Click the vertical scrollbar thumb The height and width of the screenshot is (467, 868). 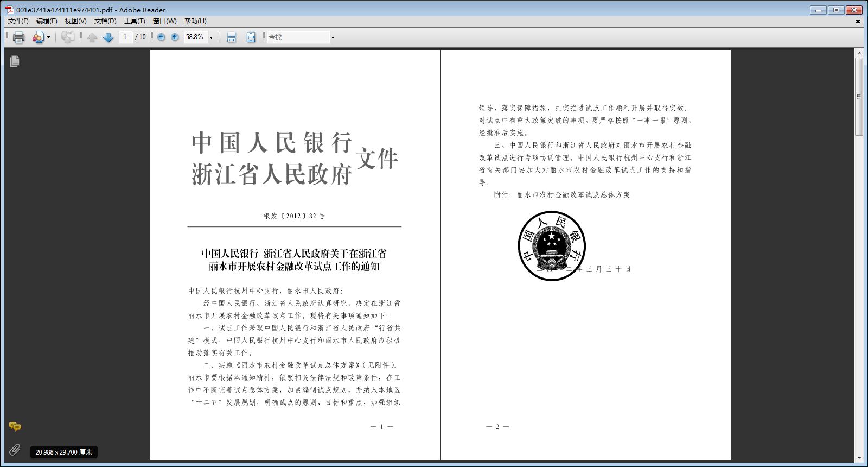click(x=859, y=97)
